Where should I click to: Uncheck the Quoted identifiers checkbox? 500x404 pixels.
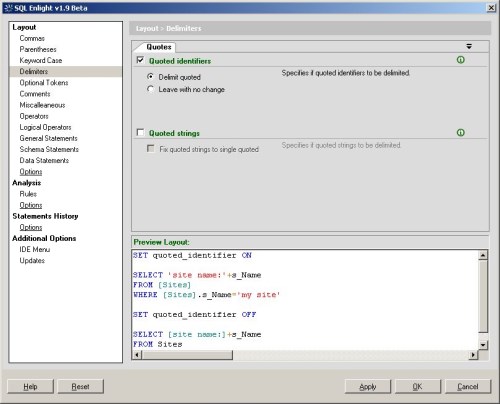[140, 60]
